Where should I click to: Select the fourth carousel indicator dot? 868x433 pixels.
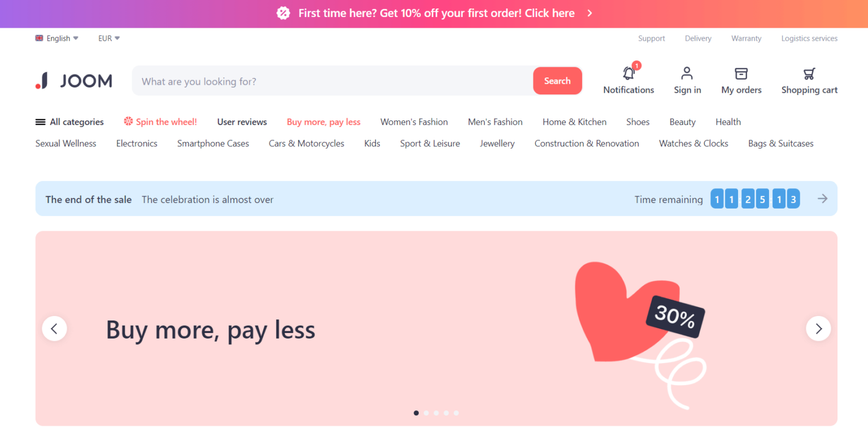tap(446, 413)
